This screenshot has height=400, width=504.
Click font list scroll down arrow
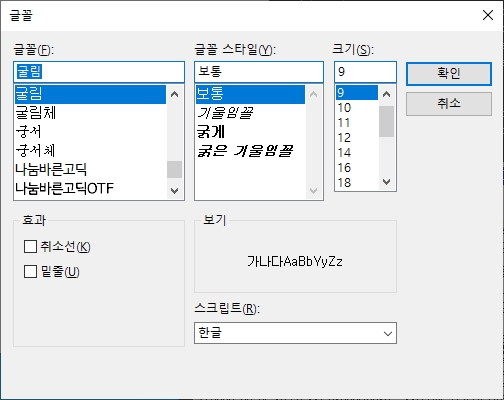pos(174,190)
